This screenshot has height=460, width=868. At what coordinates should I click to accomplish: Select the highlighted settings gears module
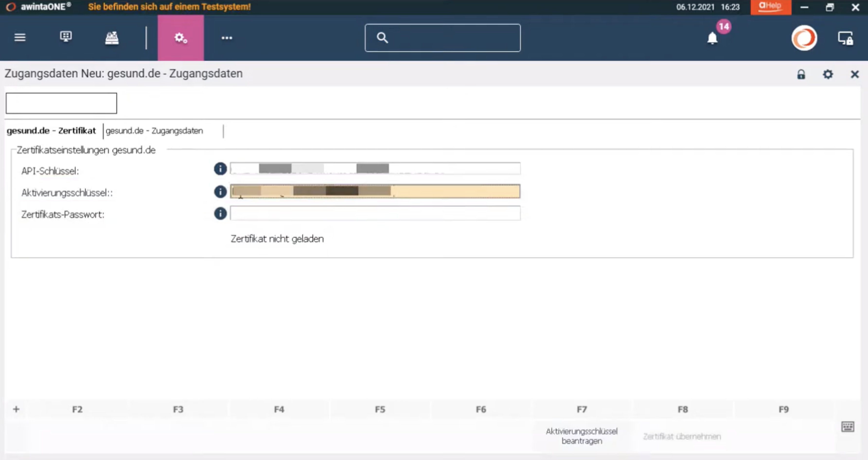tap(181, 38)
